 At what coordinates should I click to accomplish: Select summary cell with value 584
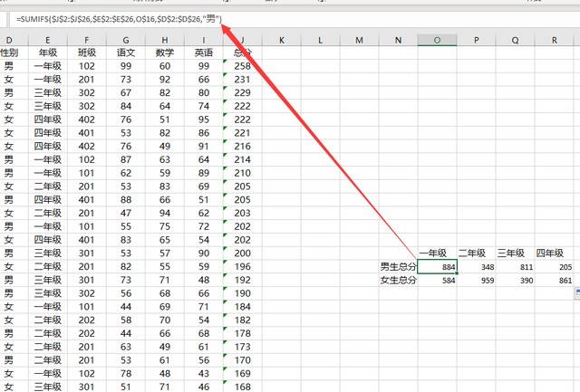pyautogui.click(x=437, y=280)
